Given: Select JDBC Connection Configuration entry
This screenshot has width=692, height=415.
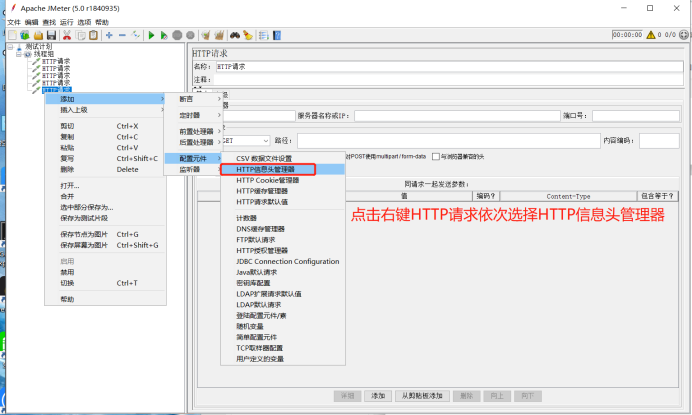Looking at the screenshot, I should (282, 261).
